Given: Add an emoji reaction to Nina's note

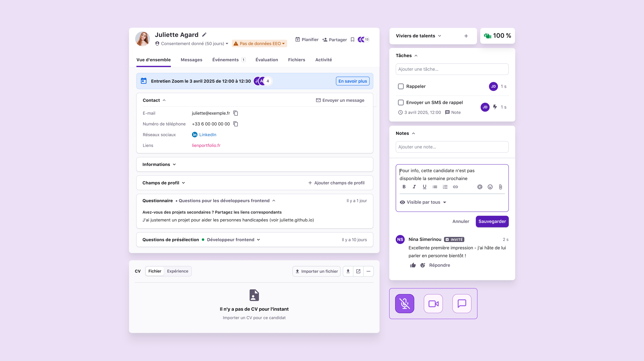Looking at the screenshot, I should [422, 265].
